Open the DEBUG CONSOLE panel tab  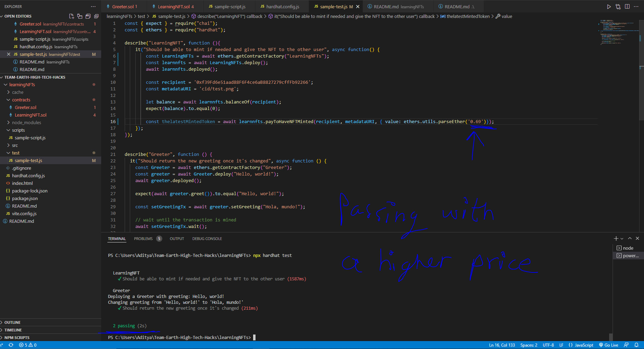pos(207,239)
